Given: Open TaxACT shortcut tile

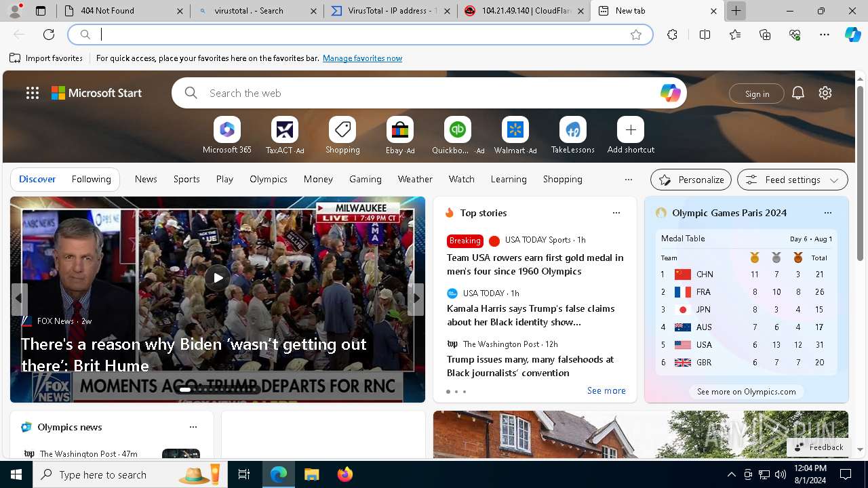Looking at the screenshot, I should coord(285,136).
